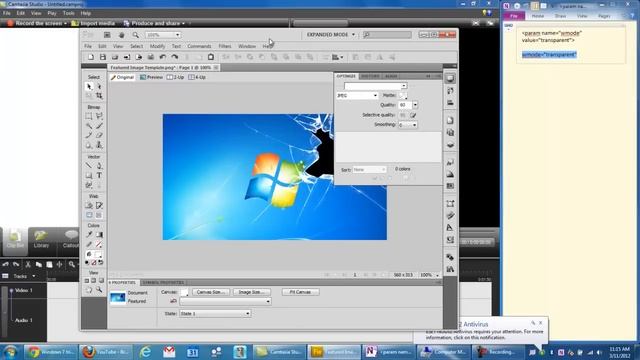Switch to the Preview view tab

tap(151, 77)
